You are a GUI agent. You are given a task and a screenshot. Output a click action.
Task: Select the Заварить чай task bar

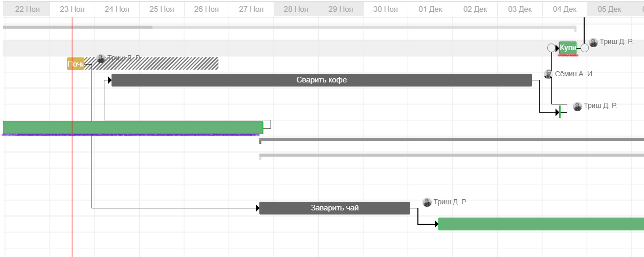pos(335,208)
